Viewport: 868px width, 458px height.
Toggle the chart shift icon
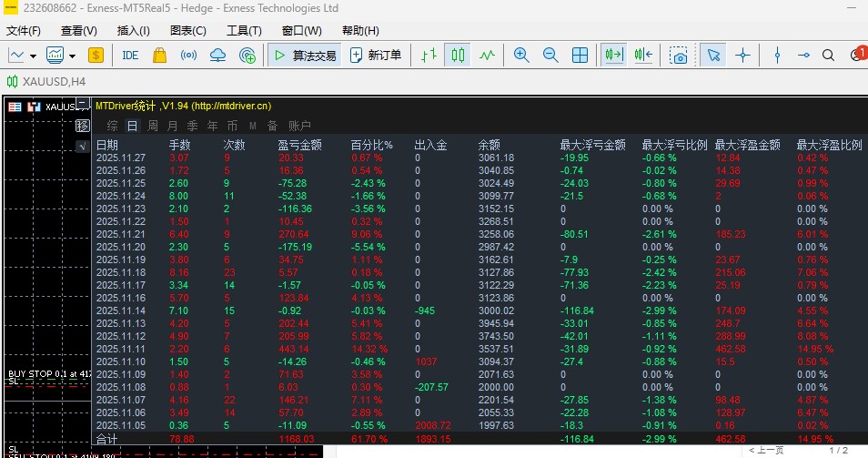pos(643,55)
